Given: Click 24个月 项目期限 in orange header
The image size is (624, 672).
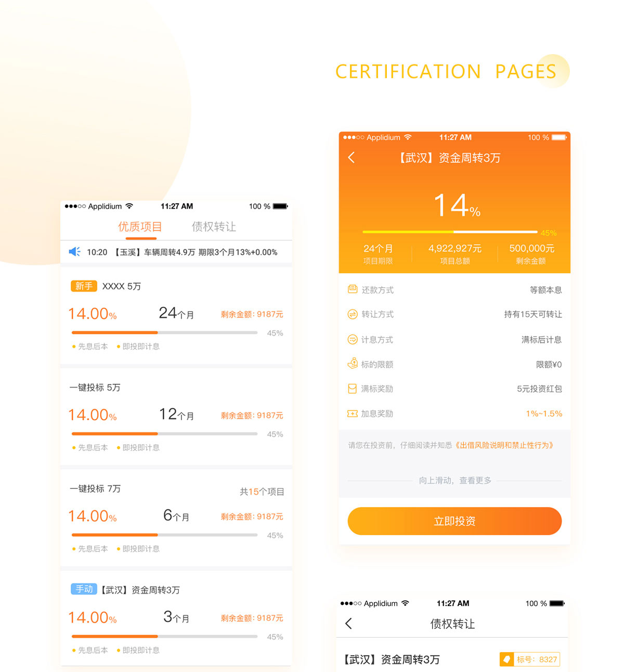Looking at the screenshot, I should coord(378,249).
